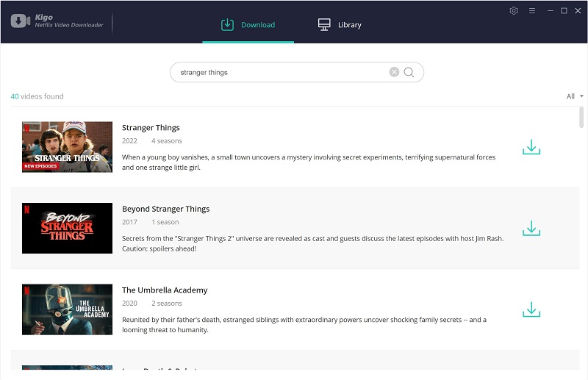This screenshot has height=380, width=588.
Task: Switch to the Library tab
Action: click(340, 25)
